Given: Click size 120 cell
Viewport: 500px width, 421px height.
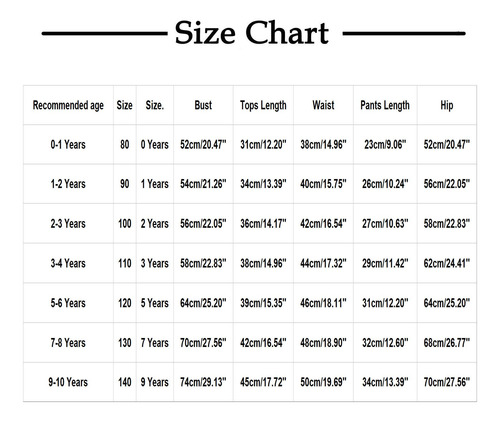Looking at the screenshot, I should tap(125, 303).
